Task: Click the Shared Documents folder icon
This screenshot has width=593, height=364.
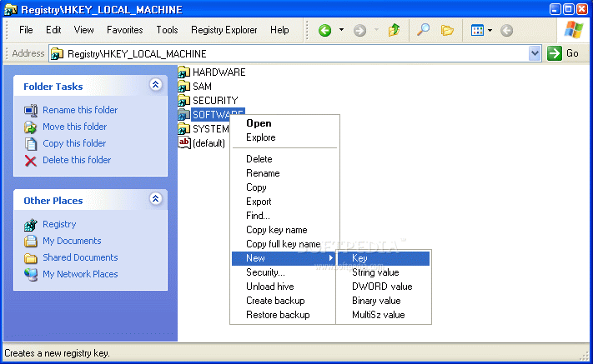Action: pos(31,258)
